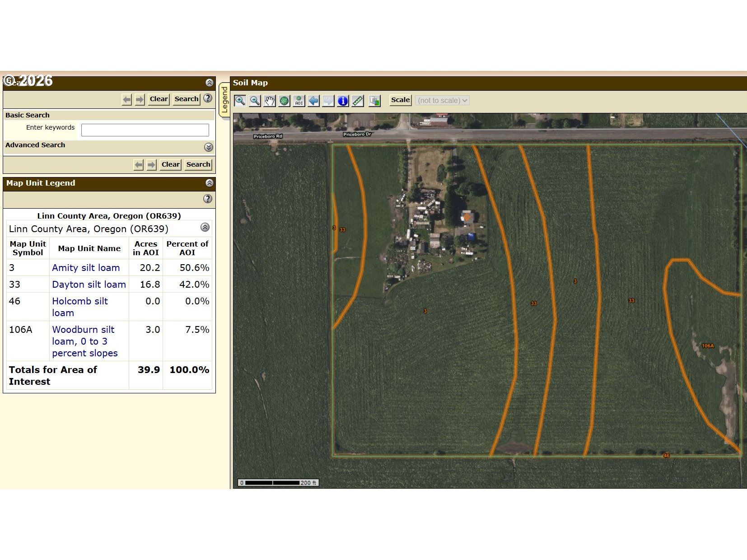Image resolution: width=747 pixels, height=560 pixels.
Task: Click the full extent globe icon
Action: click(284, 101)
